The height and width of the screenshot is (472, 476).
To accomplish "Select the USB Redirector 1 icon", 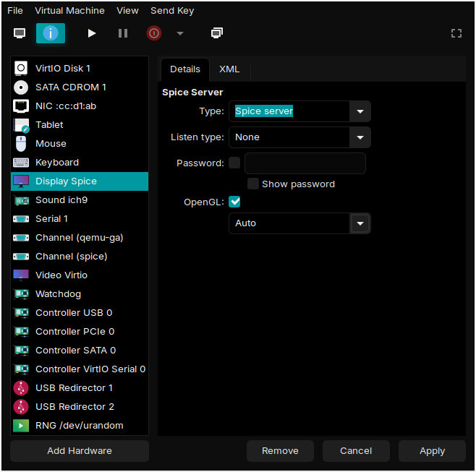I will tap(21, 388).
